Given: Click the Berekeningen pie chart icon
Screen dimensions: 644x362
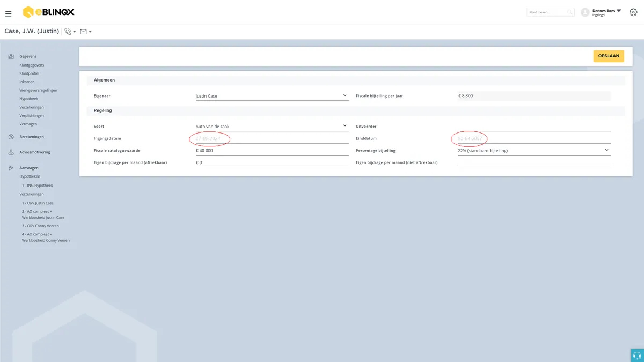Looking at the screenshot, I should pyautogui.click(x=11, y=137).
